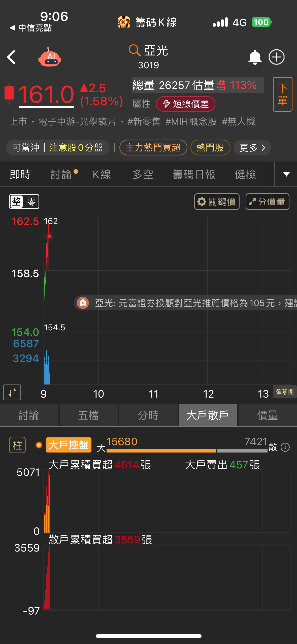Tap the 亞光 元富證券 news ticker

(x=185, y=303)
